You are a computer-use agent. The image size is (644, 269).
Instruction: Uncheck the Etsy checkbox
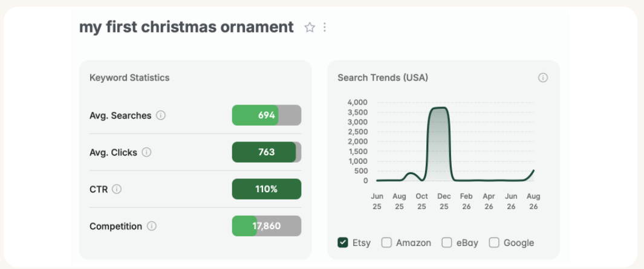click(x=342, y=242)
